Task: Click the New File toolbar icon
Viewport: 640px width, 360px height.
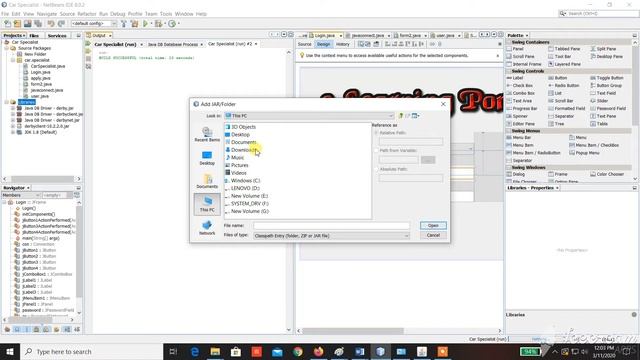Action: (x=7, y=24)
